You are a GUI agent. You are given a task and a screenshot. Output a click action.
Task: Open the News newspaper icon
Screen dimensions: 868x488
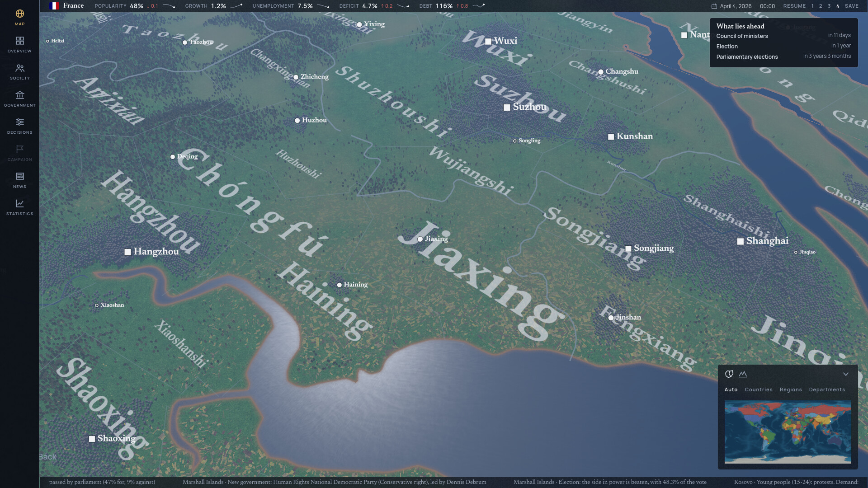coord(19,177)
